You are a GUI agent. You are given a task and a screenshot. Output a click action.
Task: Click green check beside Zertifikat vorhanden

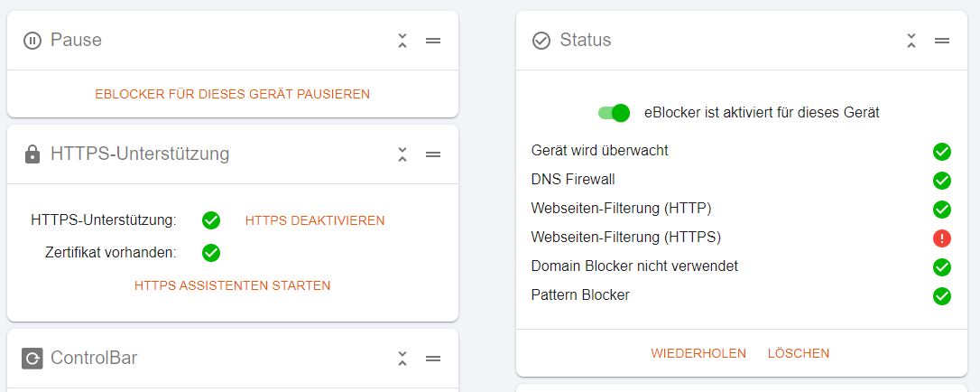[211, 253]
